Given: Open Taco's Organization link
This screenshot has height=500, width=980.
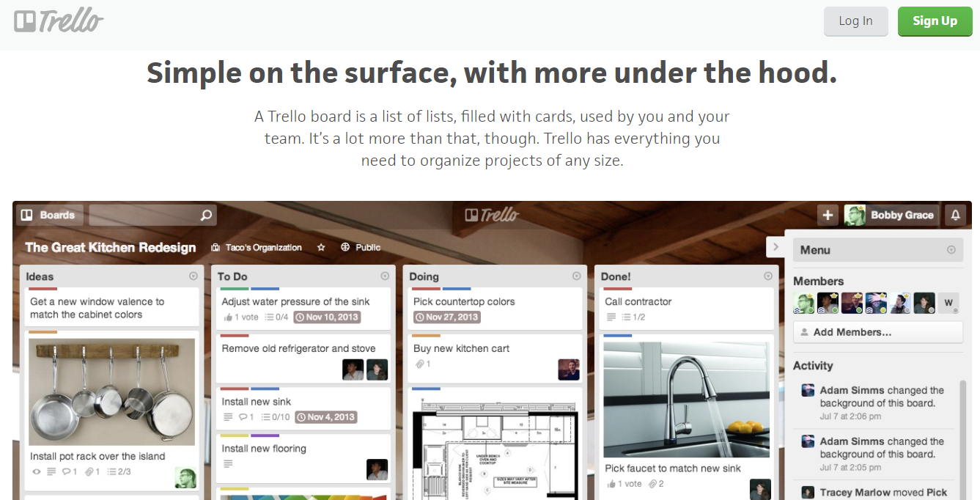Looking at the screenshot, I should pyautogui.click(x=257, y=248).
